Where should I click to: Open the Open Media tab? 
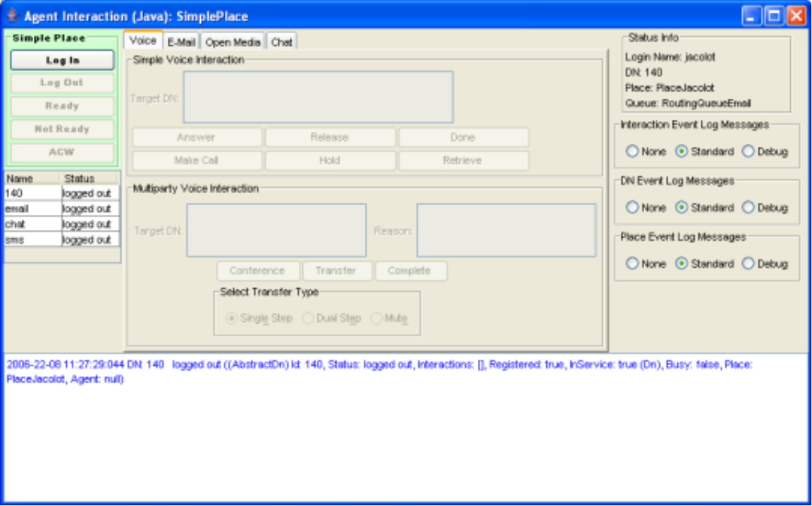pos(233,42)
